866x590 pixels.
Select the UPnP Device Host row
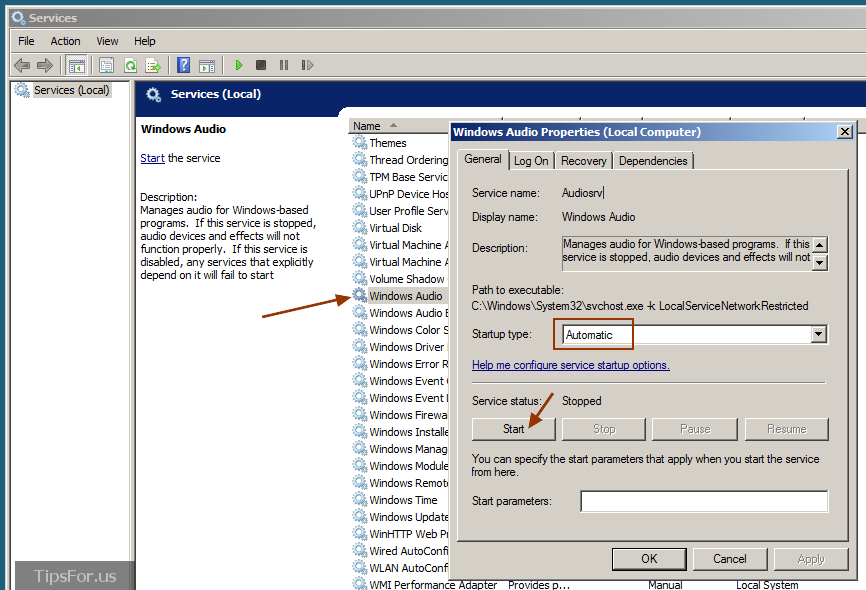pos(400,194)
